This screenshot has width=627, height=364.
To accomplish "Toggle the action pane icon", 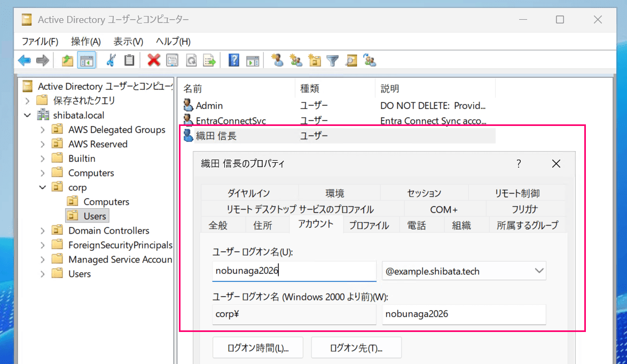I will pyautogui.click(x=253, y=61).
